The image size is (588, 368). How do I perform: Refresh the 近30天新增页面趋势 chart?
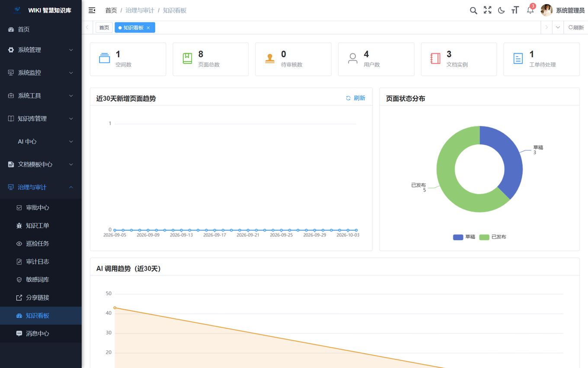(x=355, y=98)
